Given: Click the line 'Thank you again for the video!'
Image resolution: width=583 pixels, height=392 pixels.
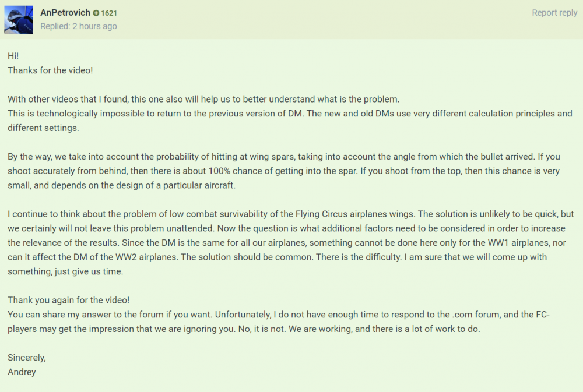Looking at the screenshot, I should pyautogui.click(x=68, y=300).
